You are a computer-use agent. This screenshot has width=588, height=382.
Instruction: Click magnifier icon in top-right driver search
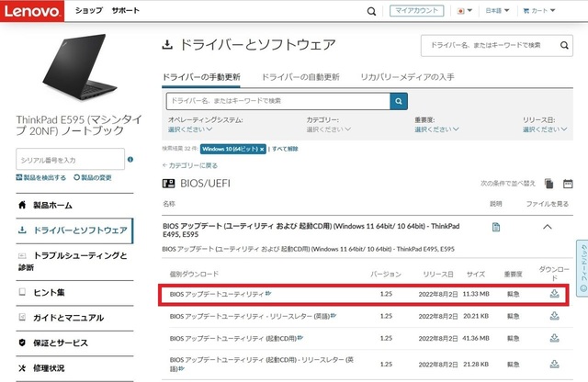point(564,45)
